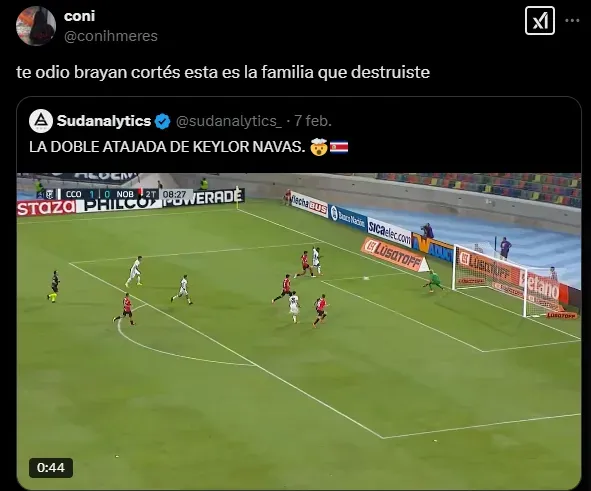591x491 pixels.
Task: Play the Keylor Navas save video
Action: tap(299, 331)
